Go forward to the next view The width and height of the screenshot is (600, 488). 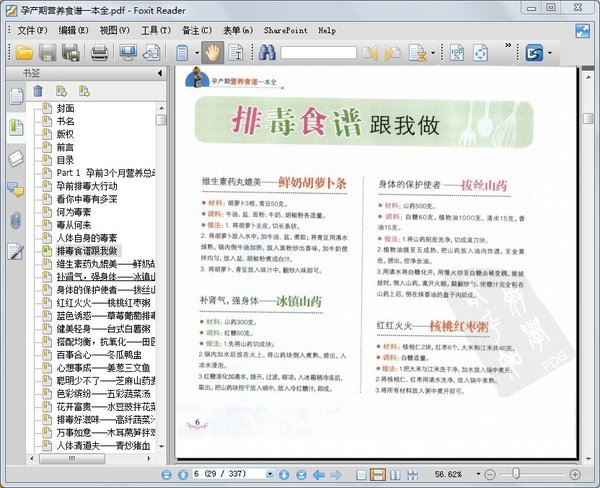(336, 475)
